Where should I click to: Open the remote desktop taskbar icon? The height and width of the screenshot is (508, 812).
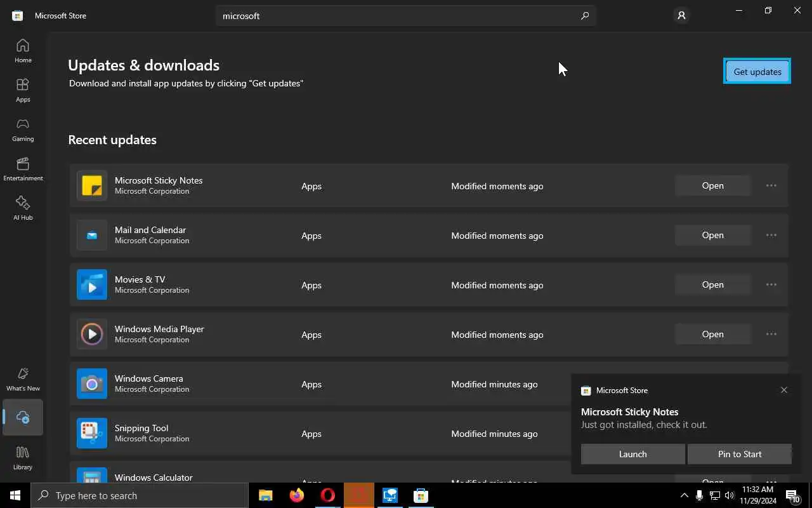[390, 495]
